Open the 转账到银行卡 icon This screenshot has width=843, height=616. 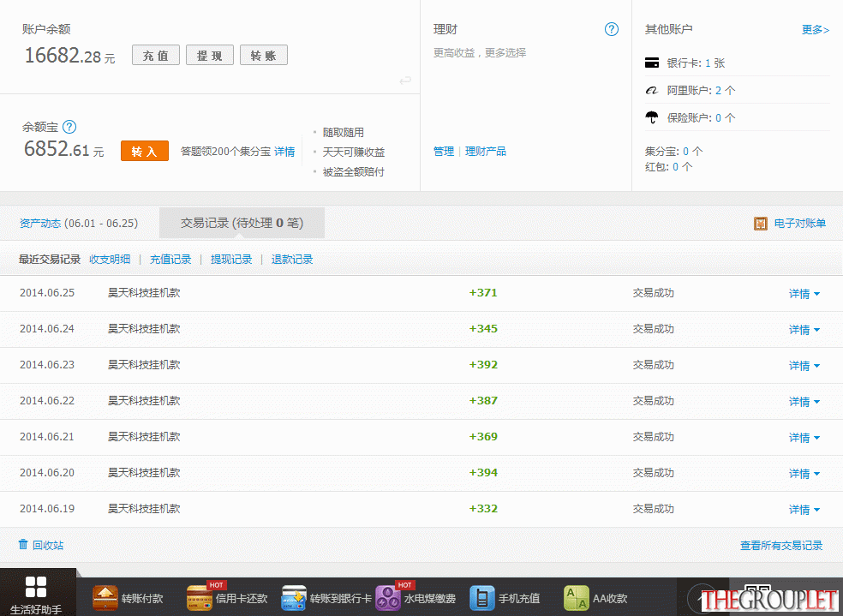[x=294, y=598]
